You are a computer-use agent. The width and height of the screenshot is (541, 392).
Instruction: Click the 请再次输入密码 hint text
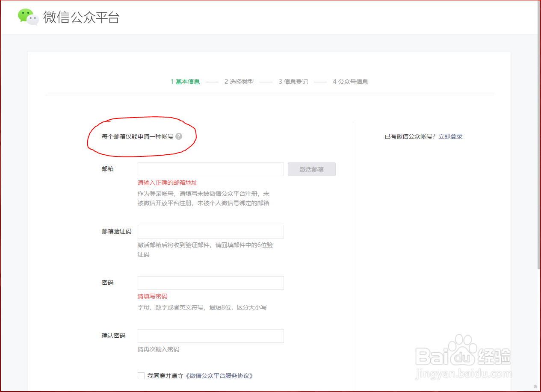[158, 349]
